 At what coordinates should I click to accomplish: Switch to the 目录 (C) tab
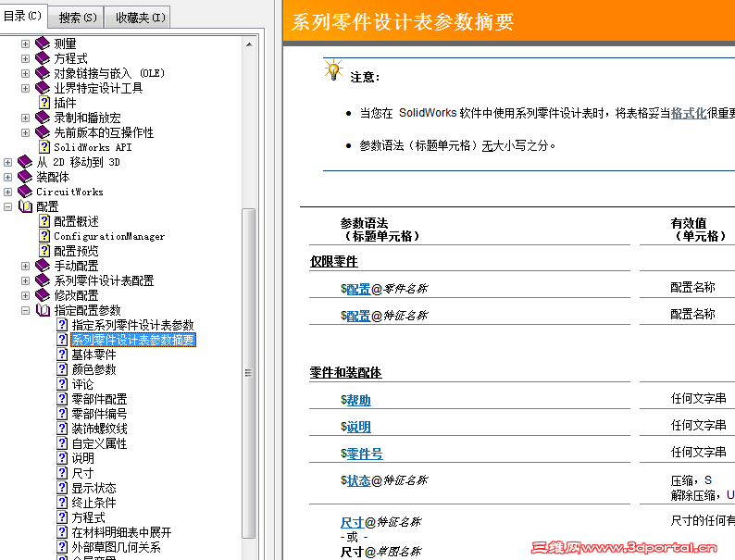click(22, 17)
